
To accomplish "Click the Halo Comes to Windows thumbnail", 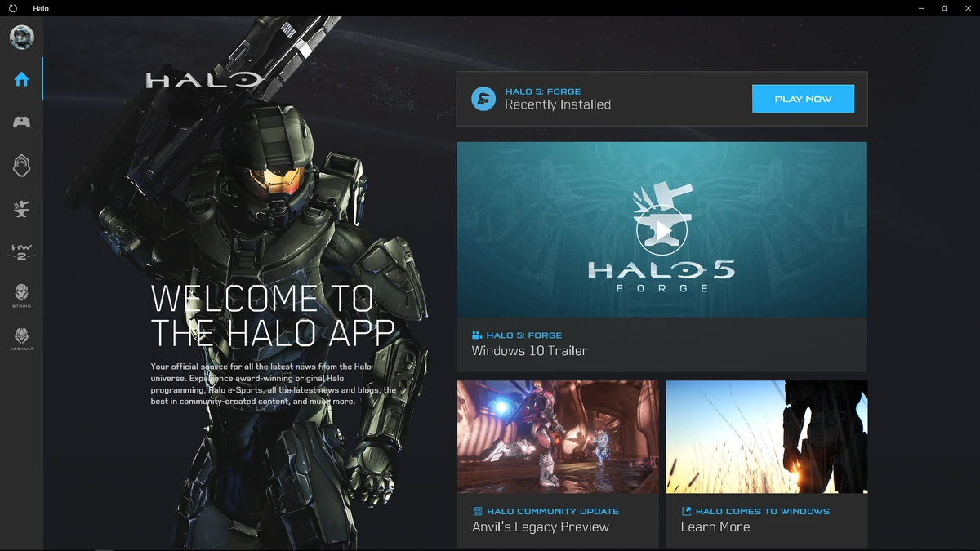I will 766,436.
